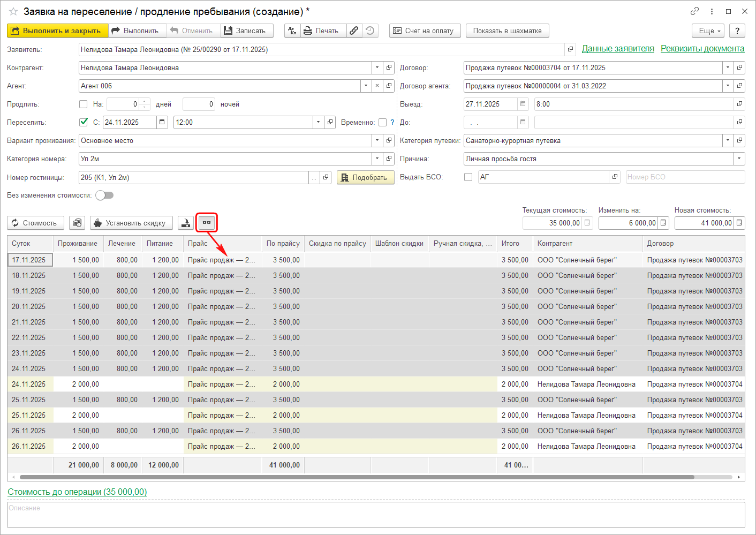Add to favorites with the star icon
Screen dimensions: 756x535
point(13,11)
